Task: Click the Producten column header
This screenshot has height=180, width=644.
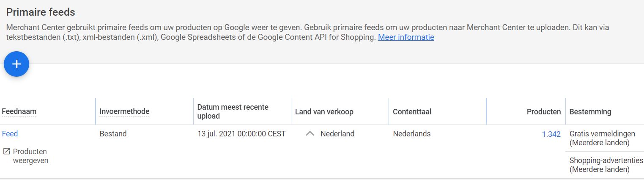Action: [543, 112]
